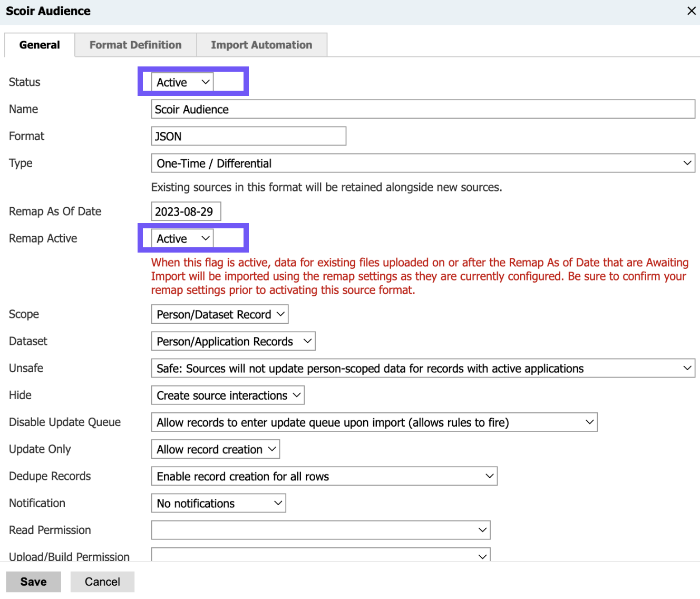Expand the Type dropdown One-Time / Differential

click(423, 163)
